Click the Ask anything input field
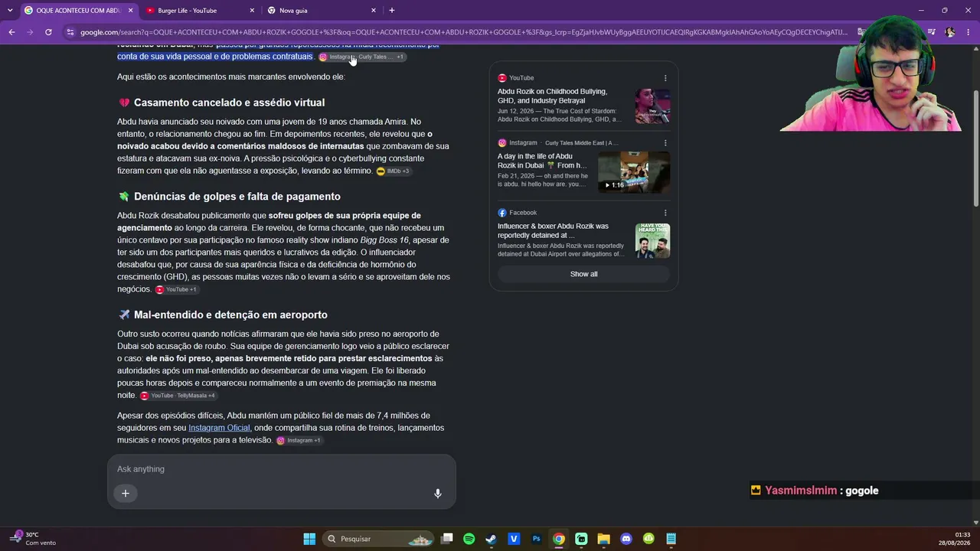 (281, 469)
